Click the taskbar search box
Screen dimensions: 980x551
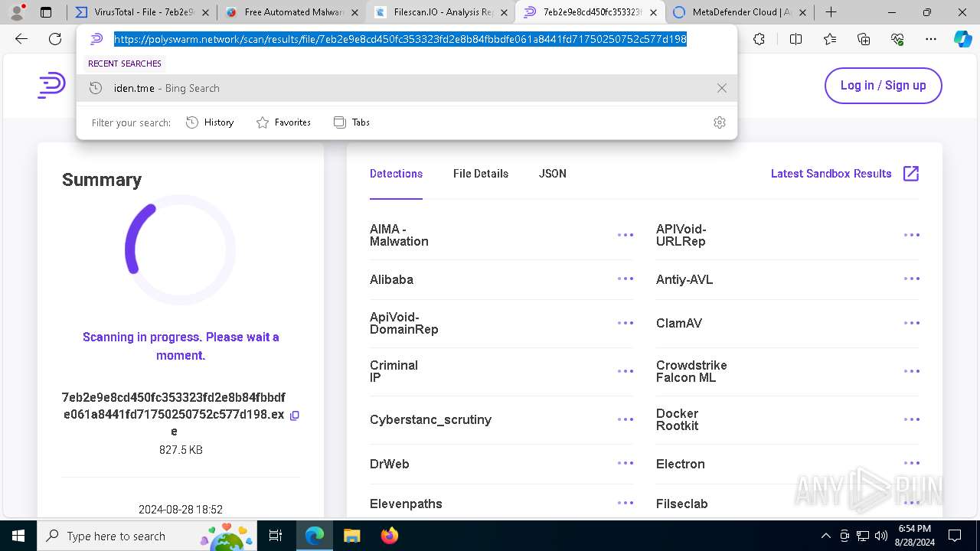tap(147, 536)
